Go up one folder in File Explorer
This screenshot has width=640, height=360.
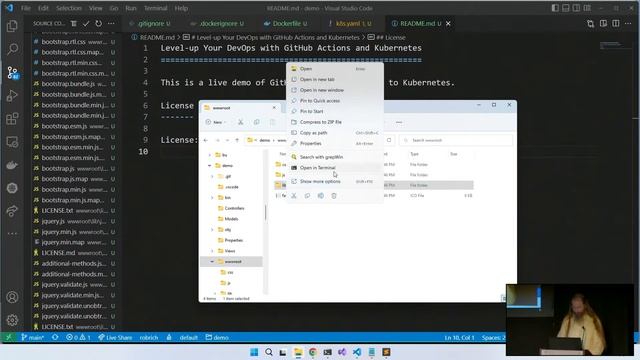click(237, 140)
